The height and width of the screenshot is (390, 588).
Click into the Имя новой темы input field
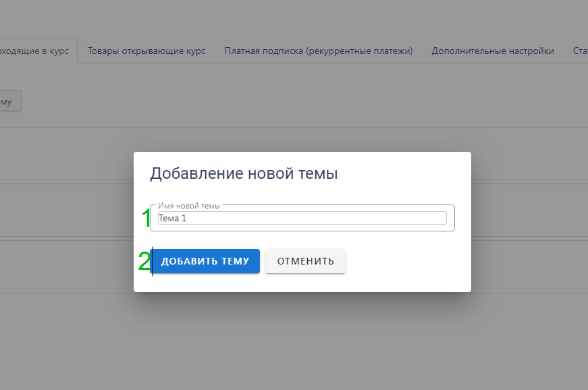tap(302, 218)
